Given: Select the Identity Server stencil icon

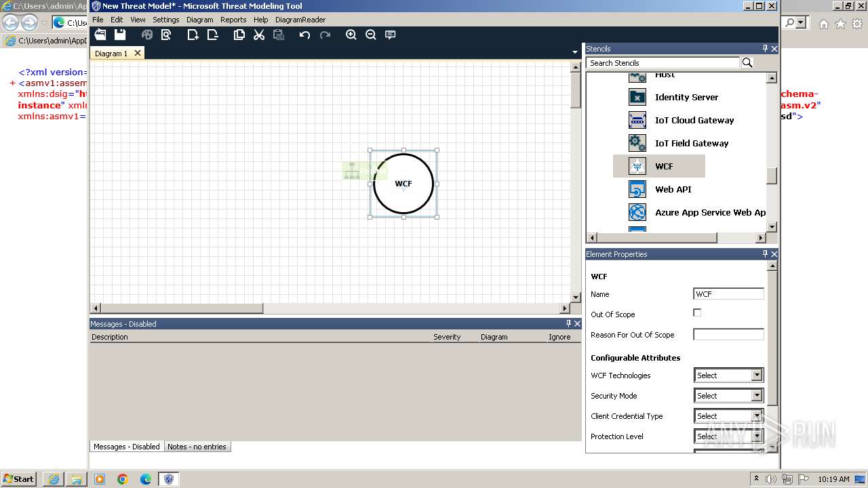Looking at the screenshot, I should pos(637,97).
